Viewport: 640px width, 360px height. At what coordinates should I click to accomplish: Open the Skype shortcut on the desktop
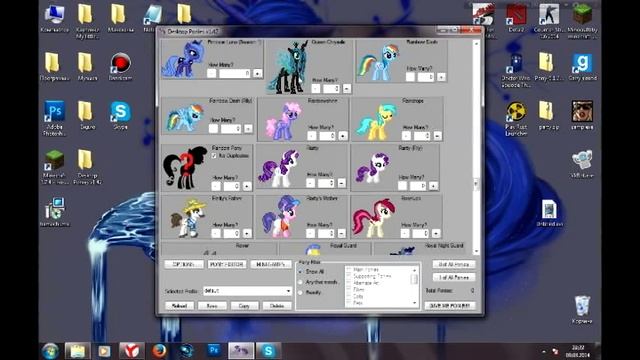point(120,115)
